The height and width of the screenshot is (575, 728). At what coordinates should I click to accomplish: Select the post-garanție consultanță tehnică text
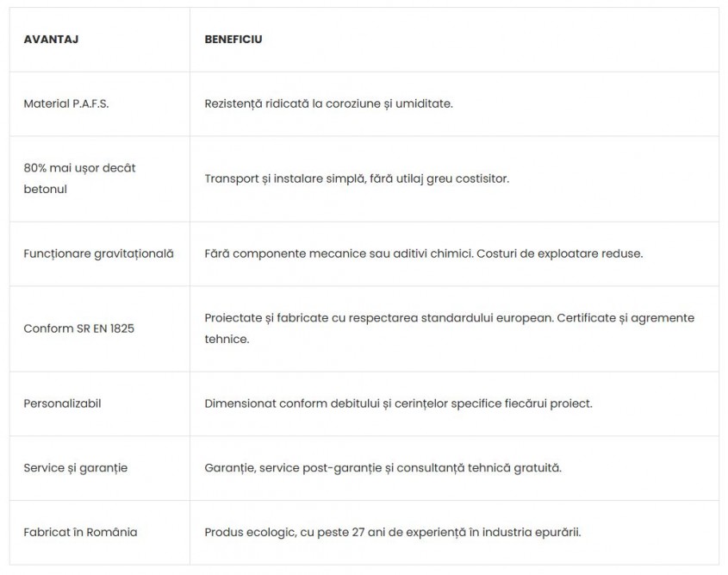[383, 468]
